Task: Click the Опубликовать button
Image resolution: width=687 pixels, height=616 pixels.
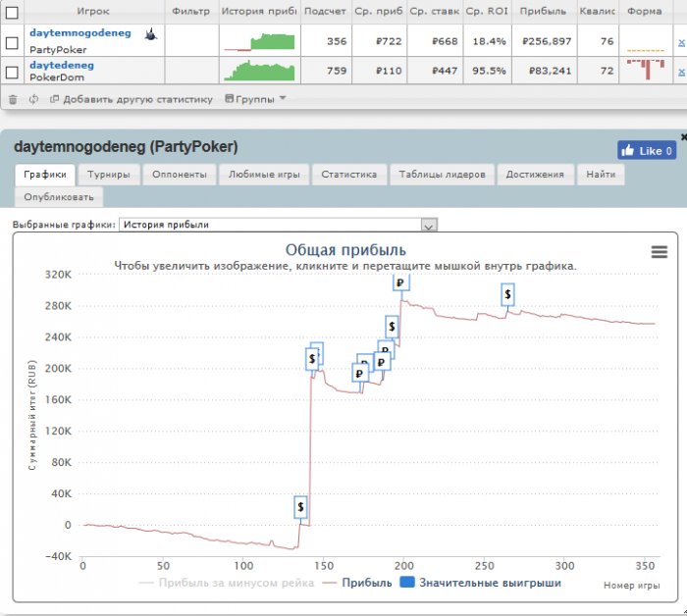Action: click(x=59, y=197)
